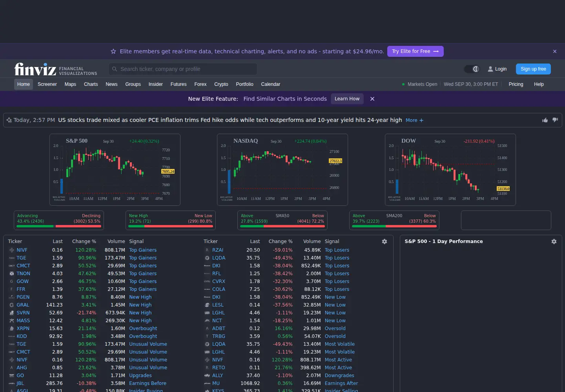Open the S&P 500 intraday chart
The width and height of the screenshot is (565, 392).
click(x=115, y=170)
